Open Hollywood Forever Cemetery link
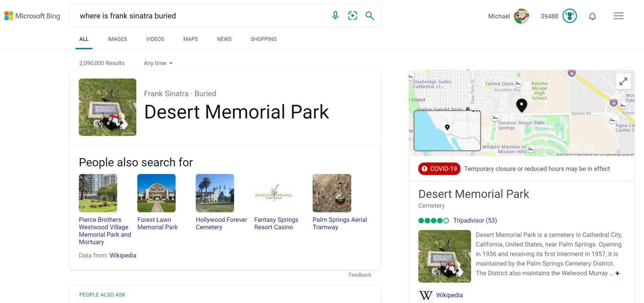The image size is (644, 303). pos(221,223)
